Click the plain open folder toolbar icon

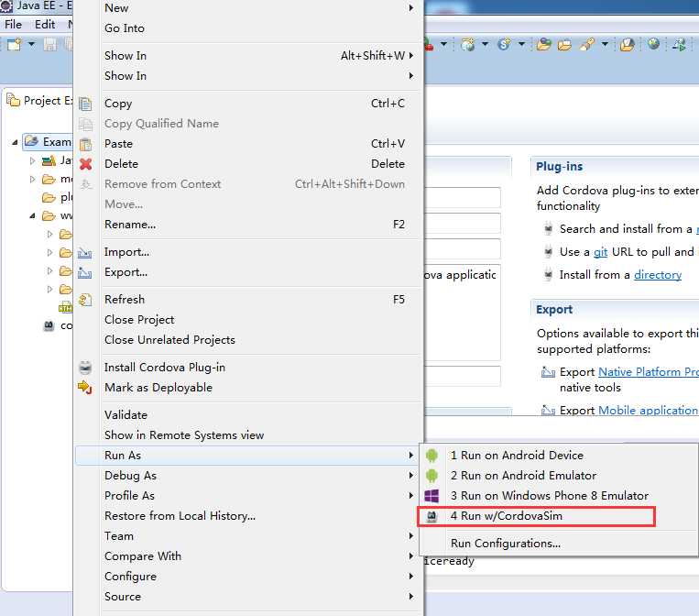coord(564,45)
